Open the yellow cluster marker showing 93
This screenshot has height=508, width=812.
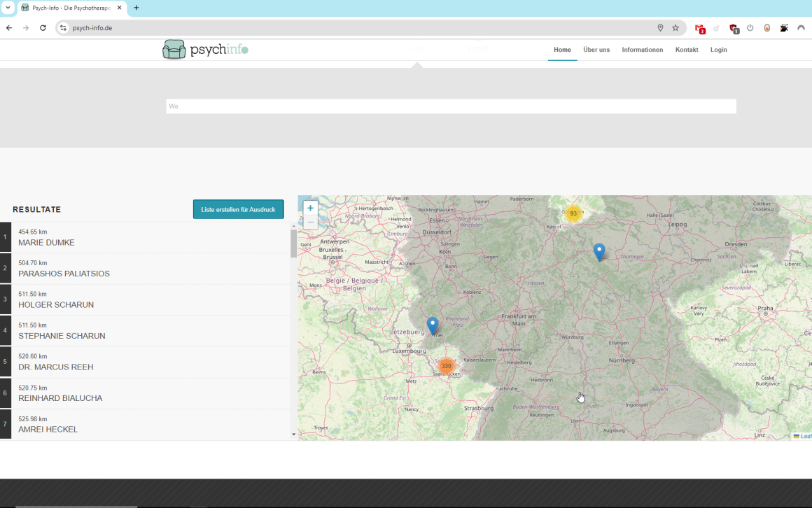coord(573,213)
